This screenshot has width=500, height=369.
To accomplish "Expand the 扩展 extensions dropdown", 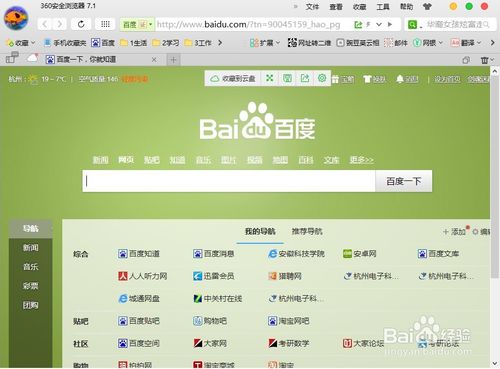I will pyautogui.click(x=265, y=43).
